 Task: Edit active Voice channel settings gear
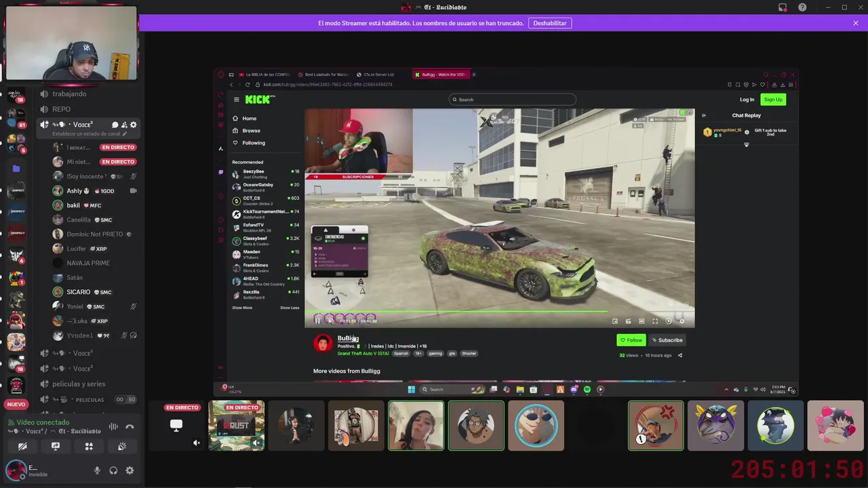[x=133, y=125]
